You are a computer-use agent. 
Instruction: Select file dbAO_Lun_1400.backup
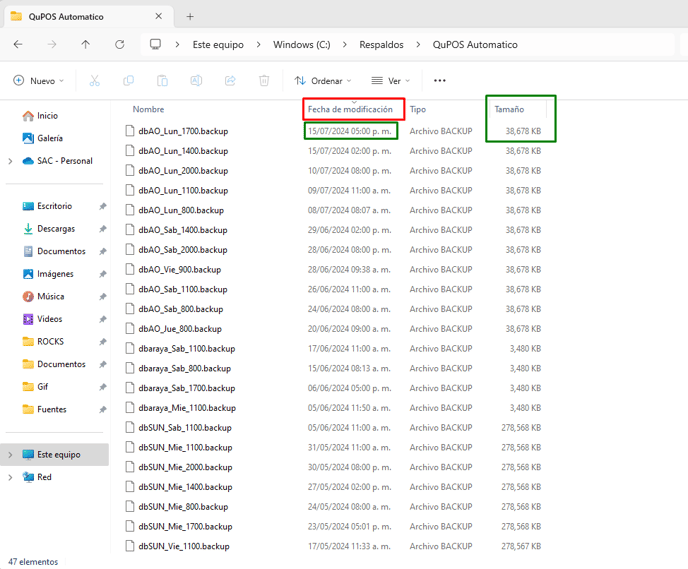(x=183, y=151)
